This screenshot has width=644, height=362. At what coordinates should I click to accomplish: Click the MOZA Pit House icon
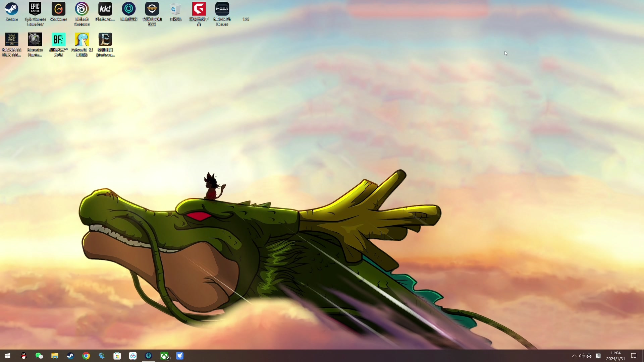[222, 9]
